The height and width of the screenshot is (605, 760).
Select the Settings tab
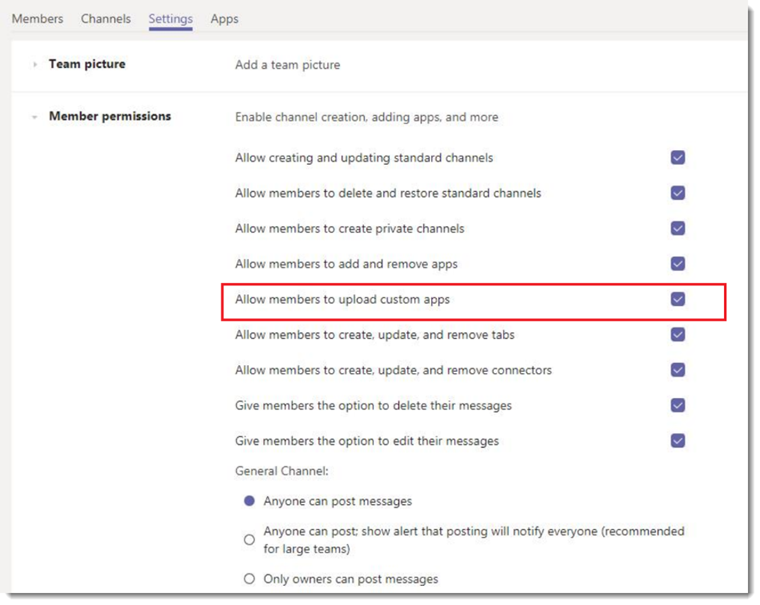tap(171, 19)
